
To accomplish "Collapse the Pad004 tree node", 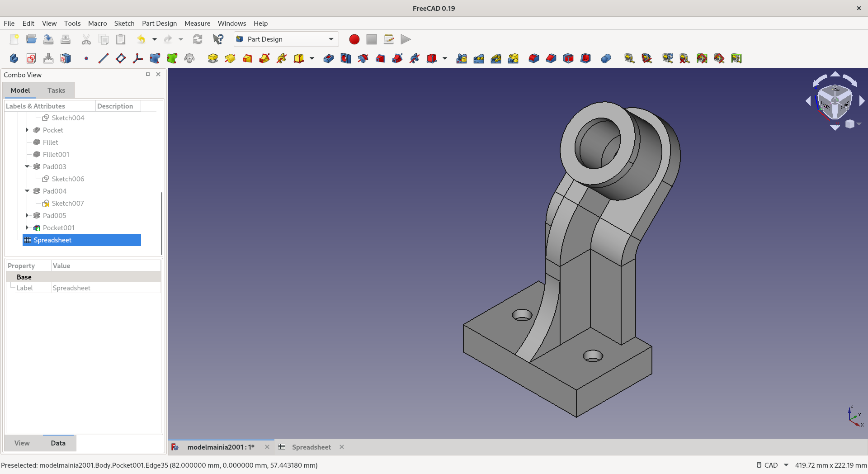I will click(x=27, y=191).
